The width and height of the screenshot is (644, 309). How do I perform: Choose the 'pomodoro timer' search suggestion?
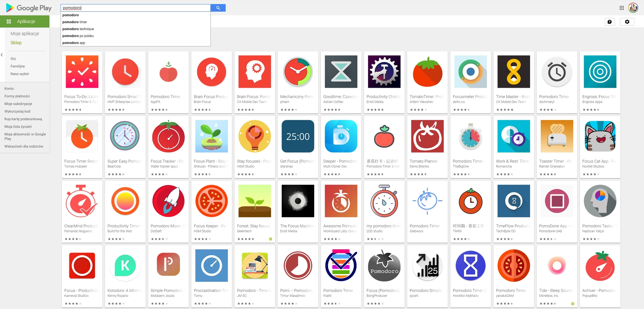136,22
